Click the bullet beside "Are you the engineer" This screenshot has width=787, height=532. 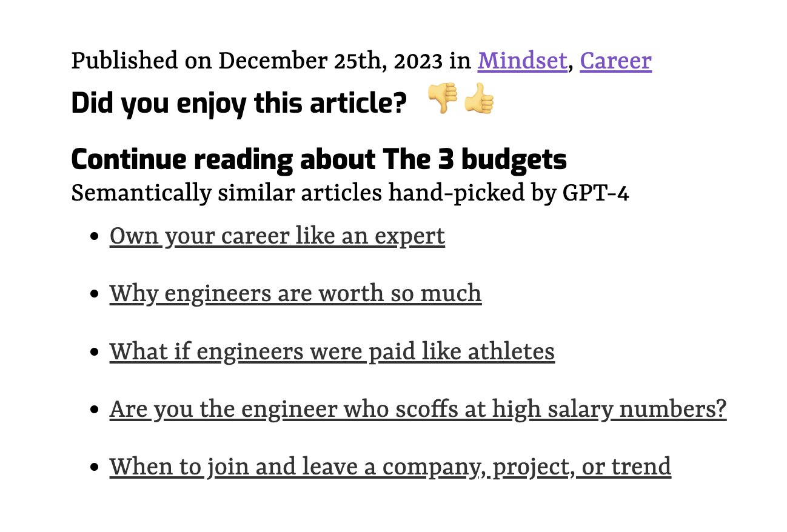click(x=94, y=411)
